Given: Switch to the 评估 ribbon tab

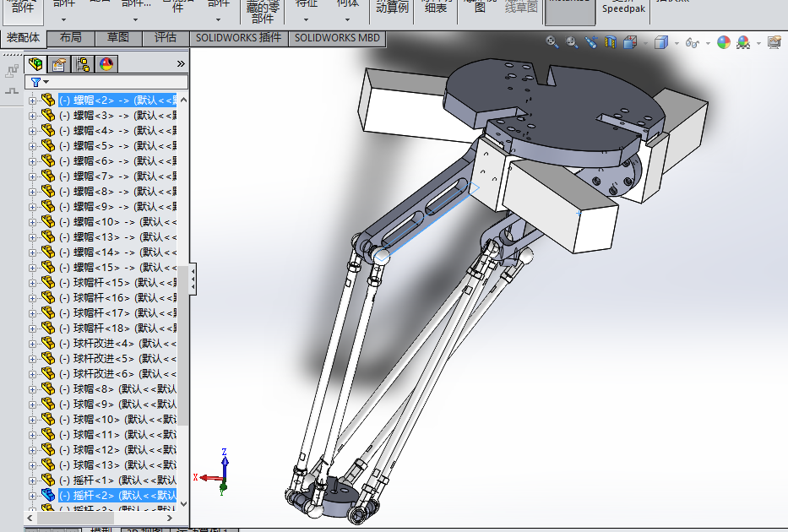Looking at the screenshot, I should pyautogui.click(x=166, y=38).
